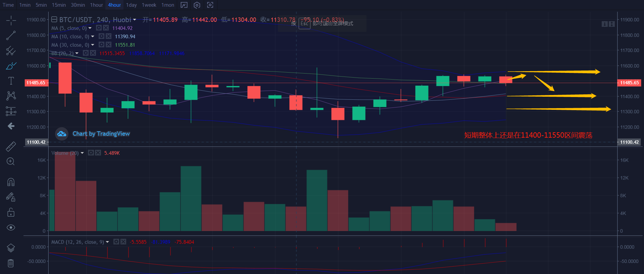Image resolution: width=644 pixels, height=274 pixels.
Task: Click the zoom in magnifier tool
Action: point(11,162)
